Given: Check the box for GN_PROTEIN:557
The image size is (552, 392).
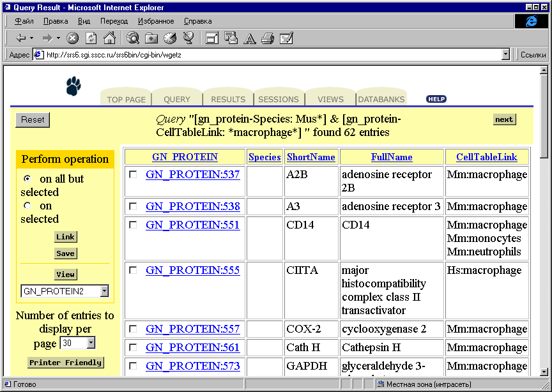Looking at the screenshot, I should tap(133, 329).
